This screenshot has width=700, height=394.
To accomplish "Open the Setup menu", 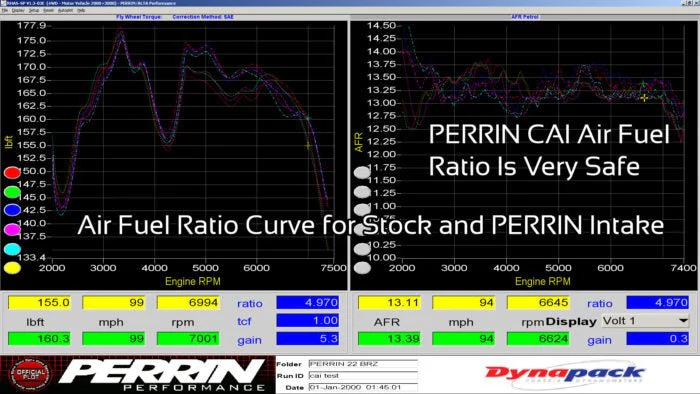I will pos(33,10).
